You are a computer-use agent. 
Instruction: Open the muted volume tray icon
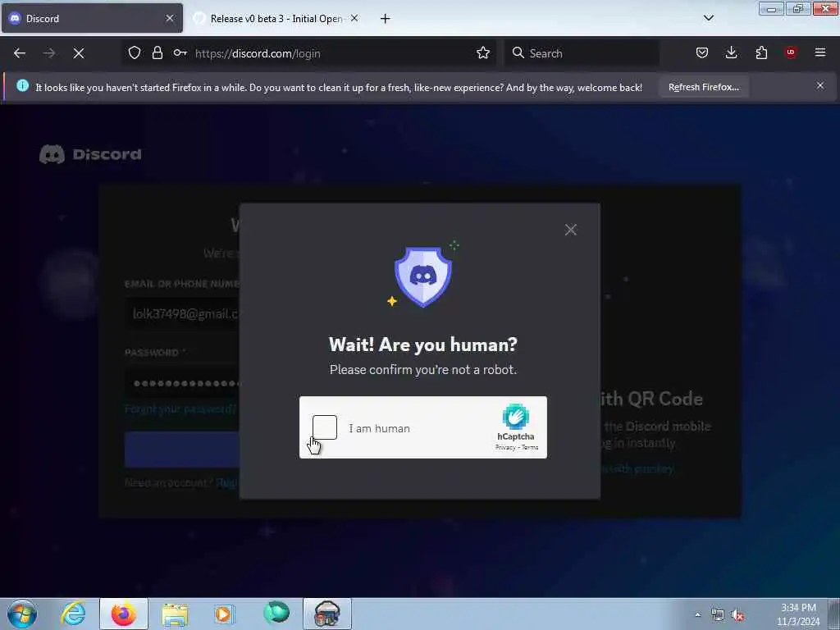[x=737, y=615]
